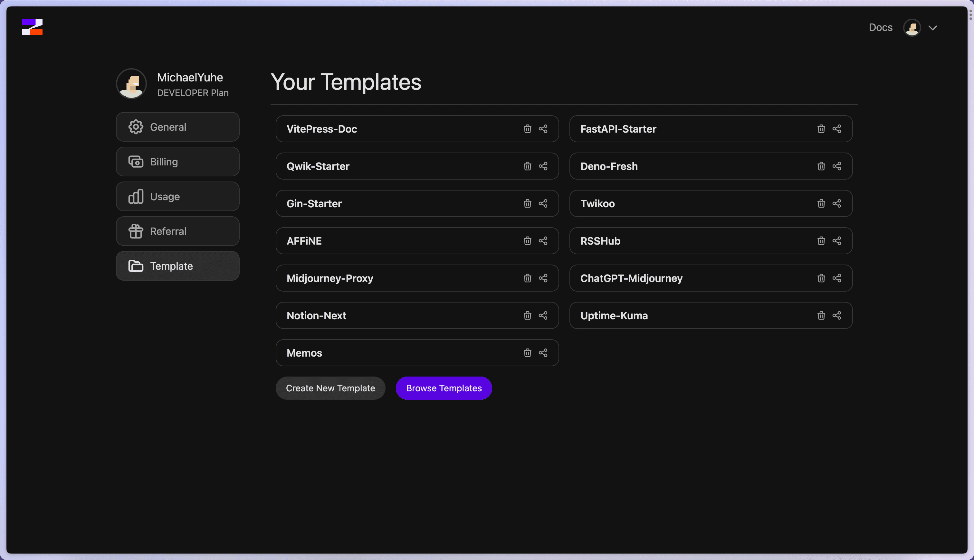Delete the Qwik-Starter template
The height and width of the screenshot is (560, 974).
[527, 166]
